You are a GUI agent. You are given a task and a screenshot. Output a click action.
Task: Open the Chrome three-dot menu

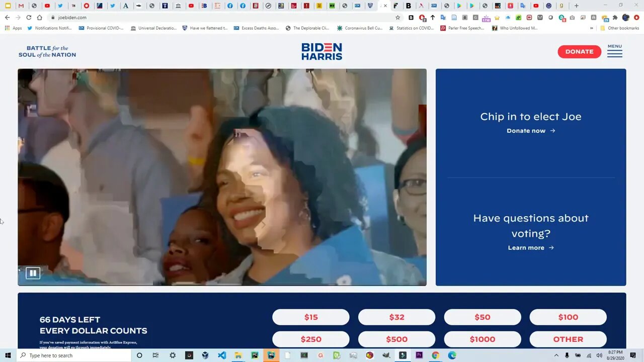pyautogui.click(x=636, y=17)
